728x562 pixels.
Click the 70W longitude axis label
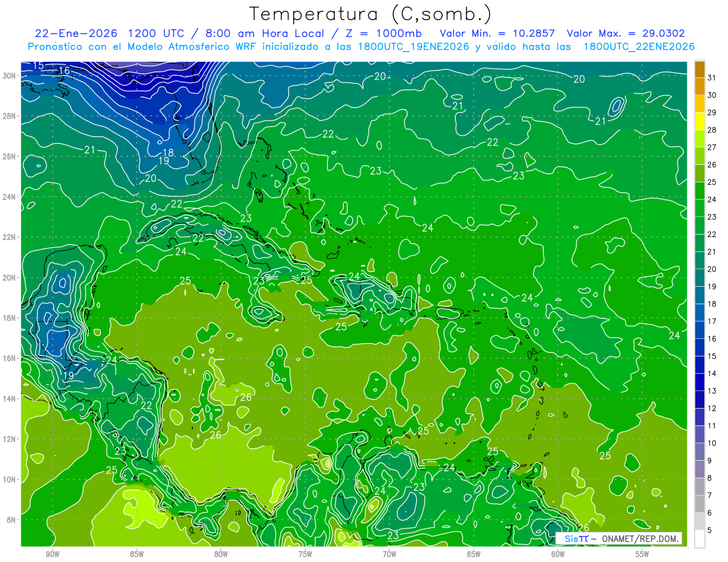(x=389, y=554)
